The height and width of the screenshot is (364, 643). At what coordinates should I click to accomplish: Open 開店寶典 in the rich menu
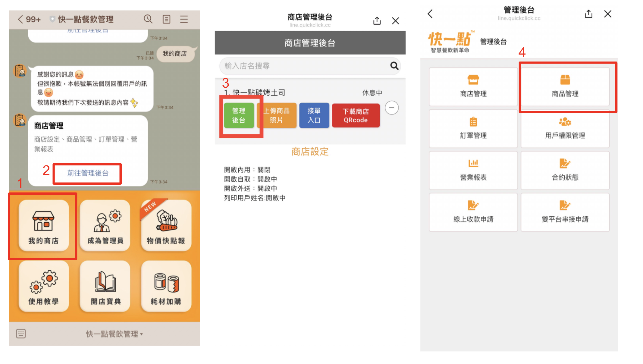coord(105,286)
